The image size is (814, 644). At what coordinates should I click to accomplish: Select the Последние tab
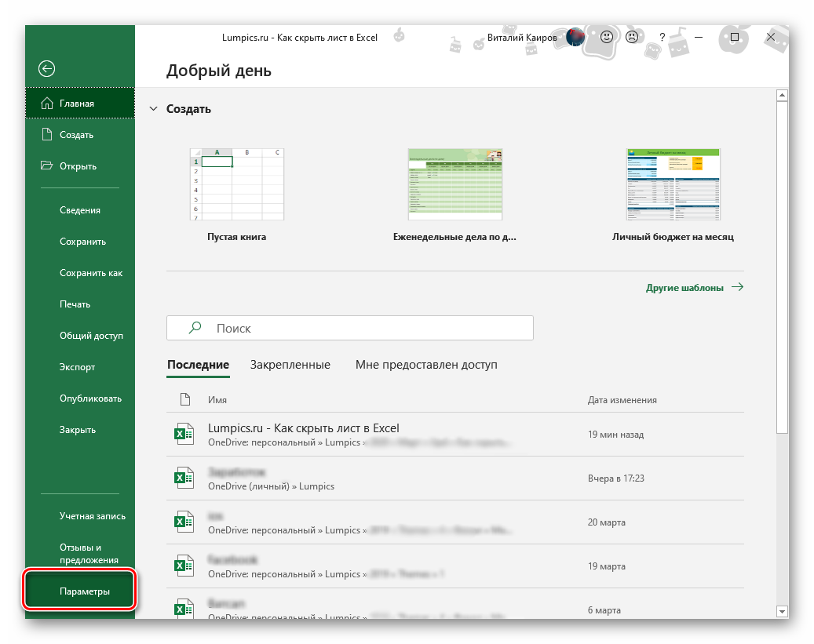click(x=198, y=365)
